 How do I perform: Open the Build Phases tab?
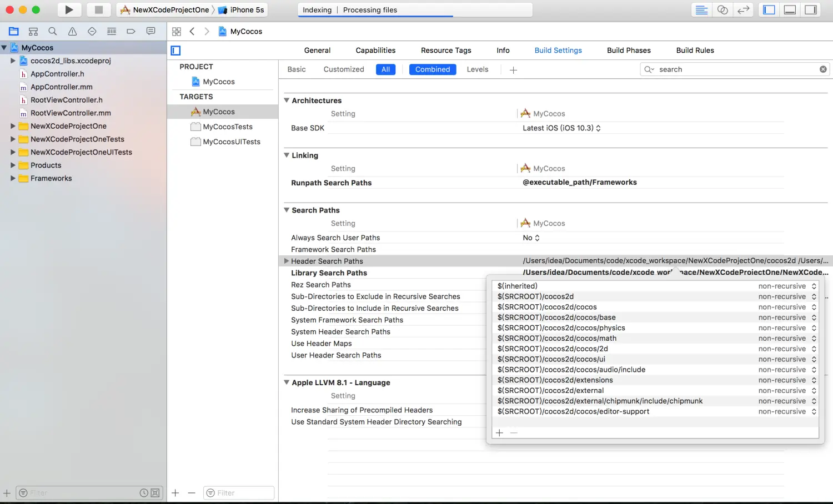[629, 51]
